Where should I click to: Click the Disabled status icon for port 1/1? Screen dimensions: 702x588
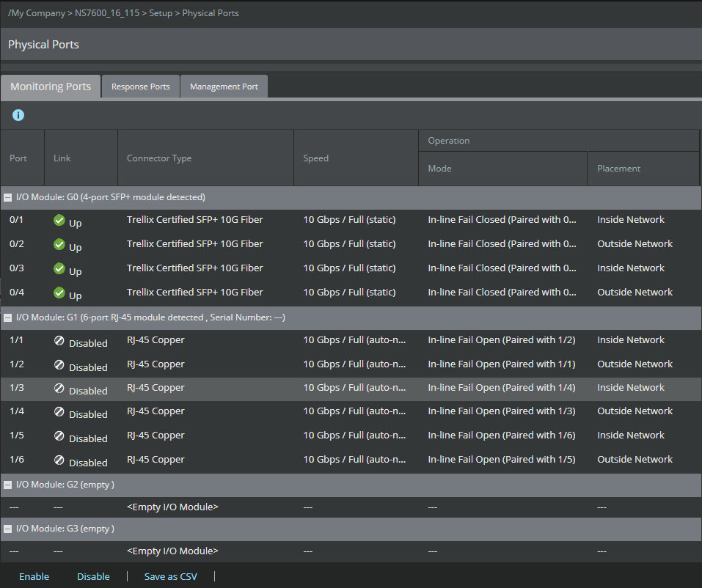59,340
